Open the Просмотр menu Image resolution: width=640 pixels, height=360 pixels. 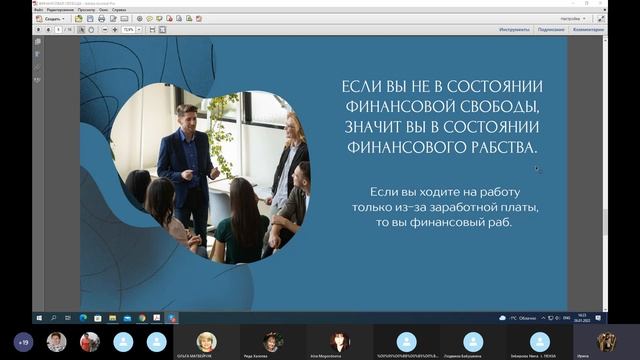pos(86,10)
